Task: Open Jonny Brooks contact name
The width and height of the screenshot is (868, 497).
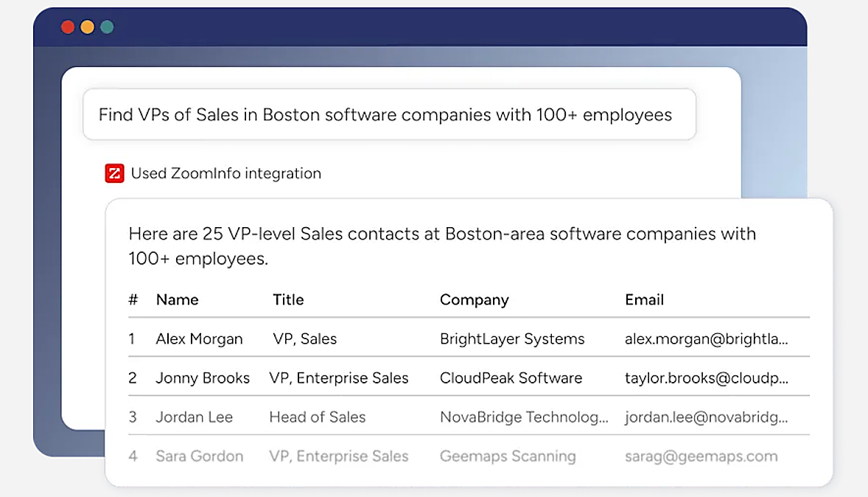Action: [x=203, y=378]
